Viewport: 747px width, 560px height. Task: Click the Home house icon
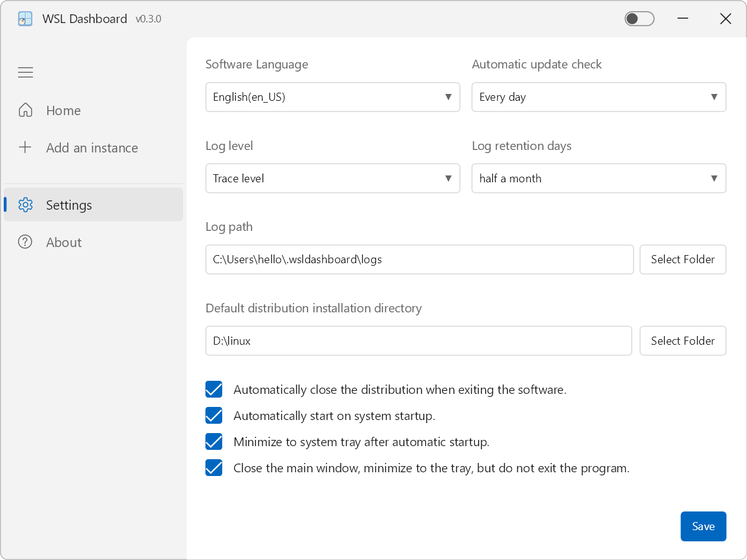26,110
